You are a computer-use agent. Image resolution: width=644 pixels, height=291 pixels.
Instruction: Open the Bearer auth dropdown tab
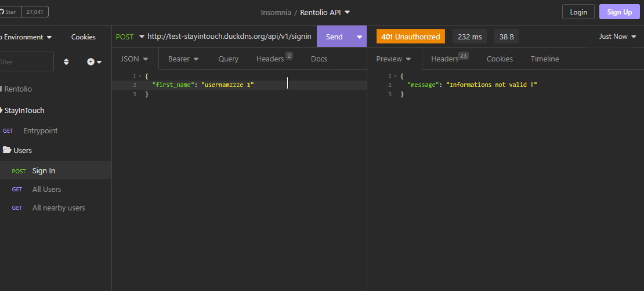[183, 59]
